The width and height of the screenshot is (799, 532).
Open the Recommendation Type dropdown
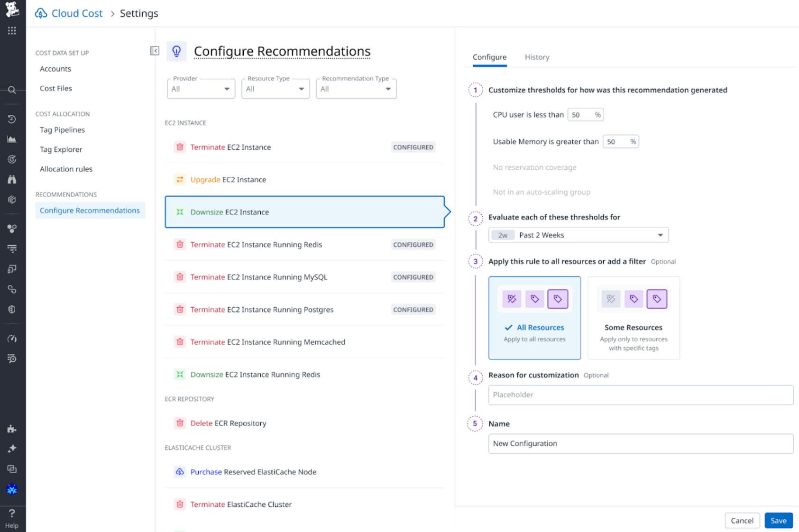point(356,89)
